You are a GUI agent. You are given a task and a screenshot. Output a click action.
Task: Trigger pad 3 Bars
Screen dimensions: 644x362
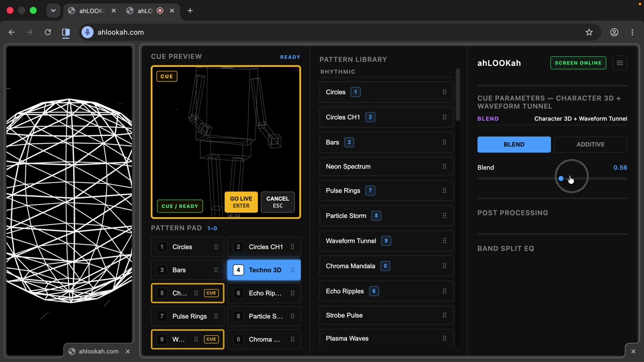point(188,270)
